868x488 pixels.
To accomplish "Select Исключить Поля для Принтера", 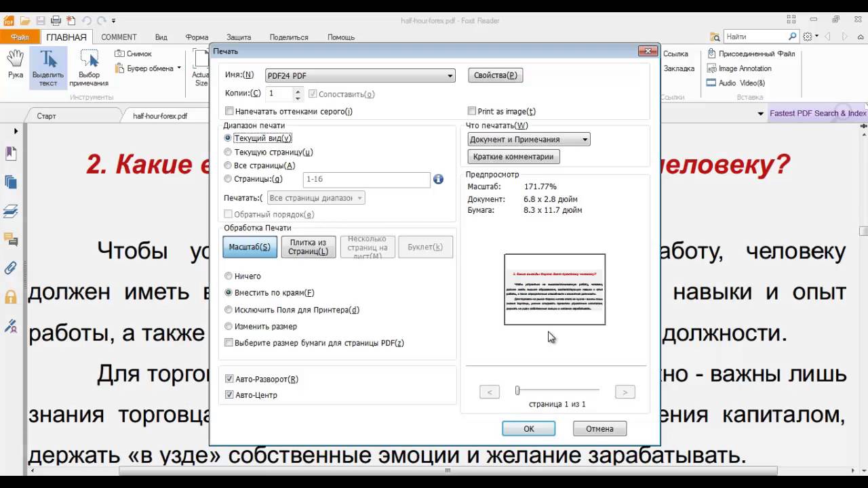I will (x=228, y=310).
